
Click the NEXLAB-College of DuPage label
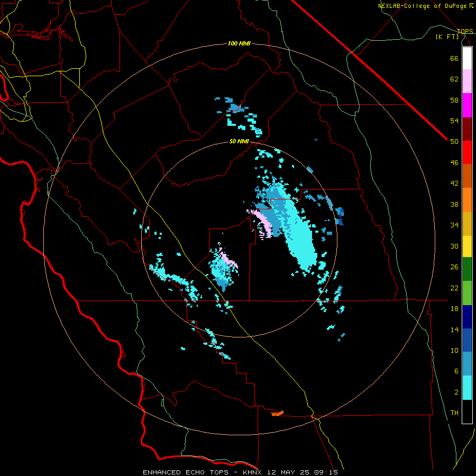tap(426, 6)
